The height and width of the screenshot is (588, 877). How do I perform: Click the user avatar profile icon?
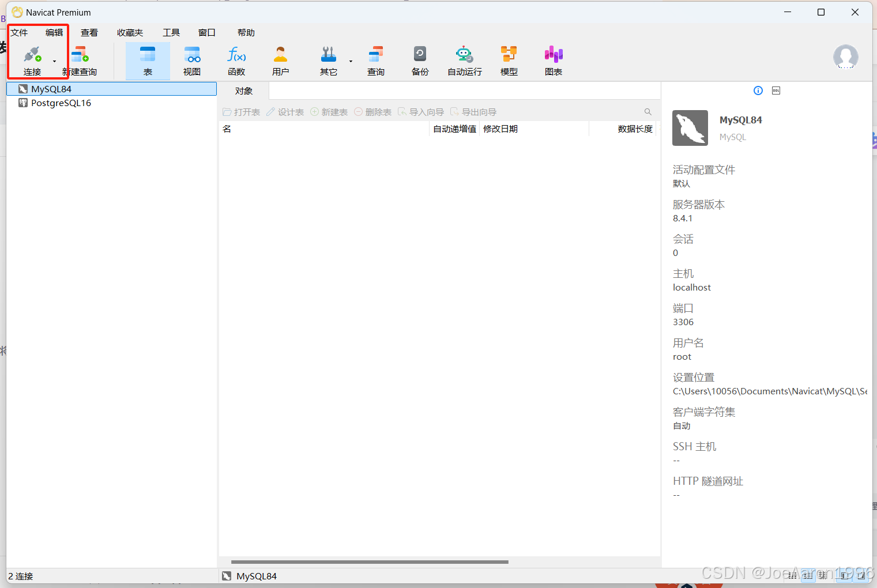tap(845, 56)
